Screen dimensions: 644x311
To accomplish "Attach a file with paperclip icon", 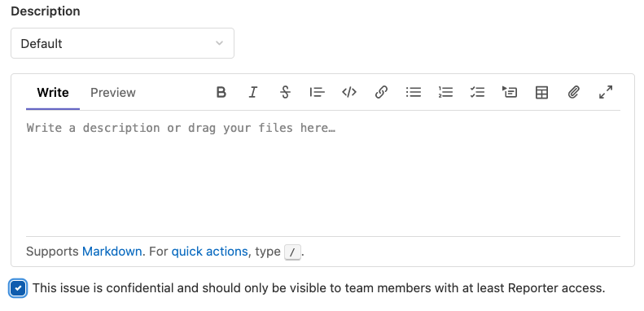I will coord(574,93).
